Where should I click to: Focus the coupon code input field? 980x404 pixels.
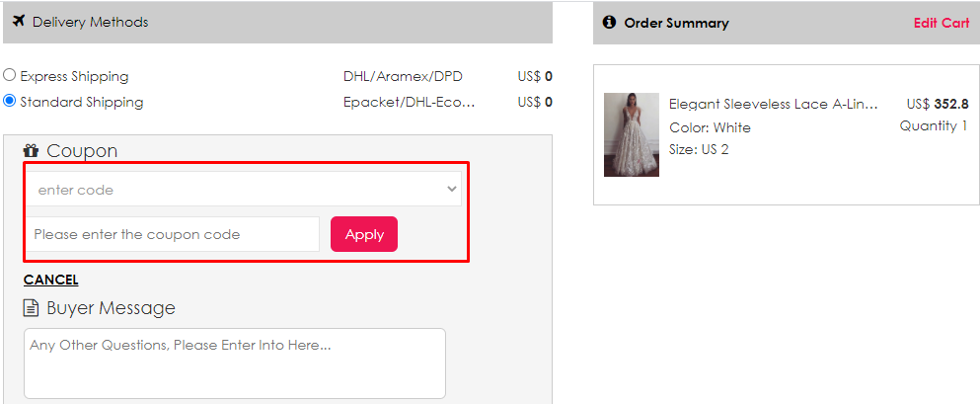click(172, 234)
